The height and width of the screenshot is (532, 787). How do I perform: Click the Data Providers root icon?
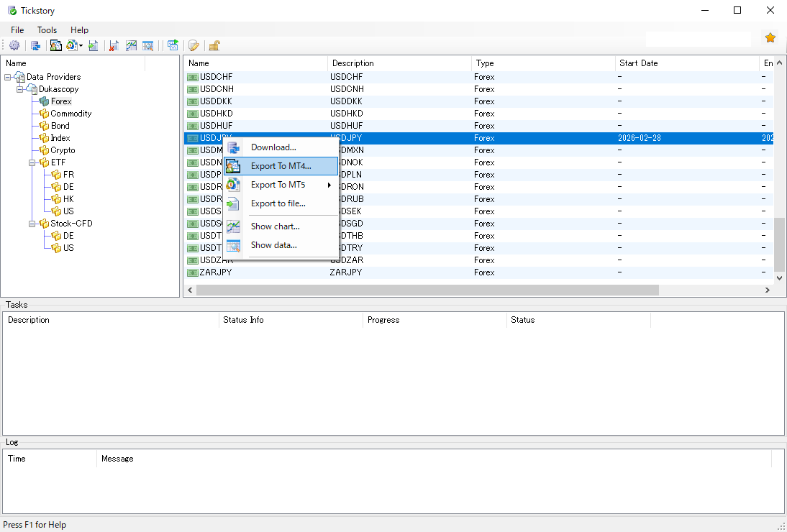point(19,77)
